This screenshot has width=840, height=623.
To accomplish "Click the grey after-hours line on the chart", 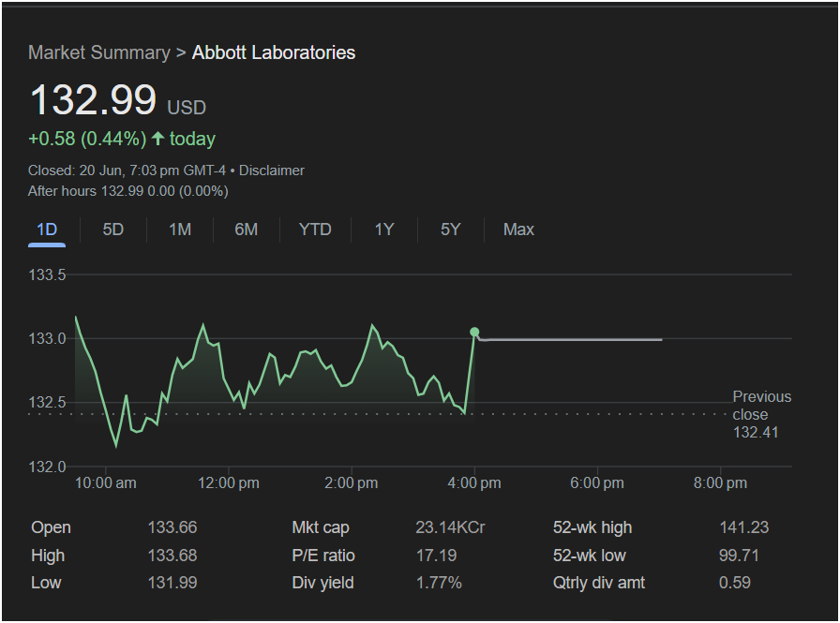I will tap(571, 339).
